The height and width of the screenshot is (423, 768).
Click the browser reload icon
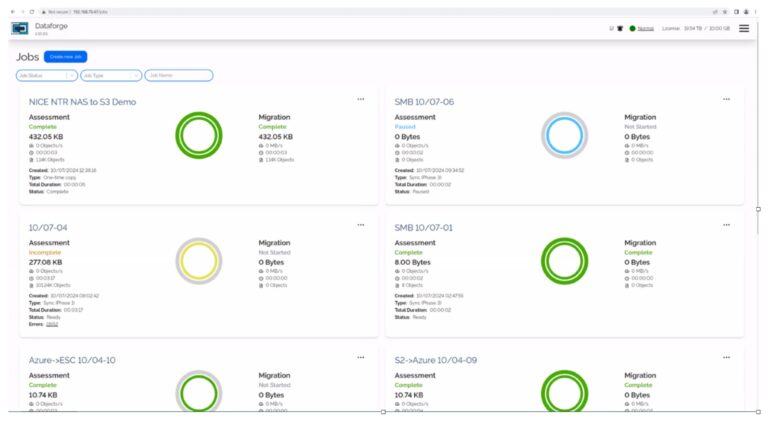[x=31, y=11]
